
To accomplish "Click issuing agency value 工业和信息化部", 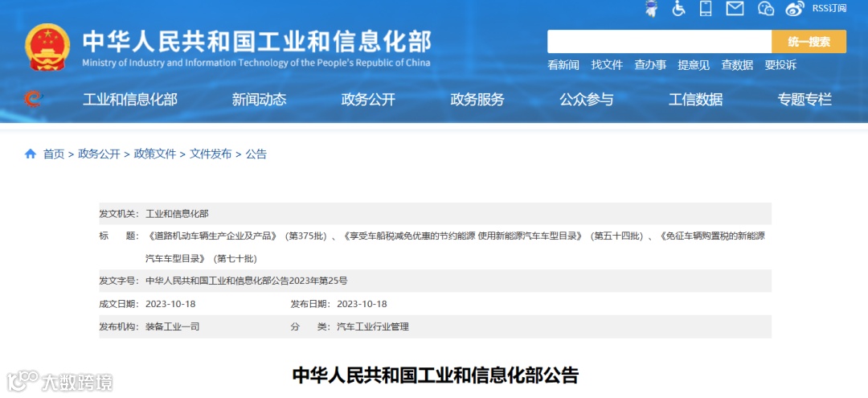I will click(177, 214).
